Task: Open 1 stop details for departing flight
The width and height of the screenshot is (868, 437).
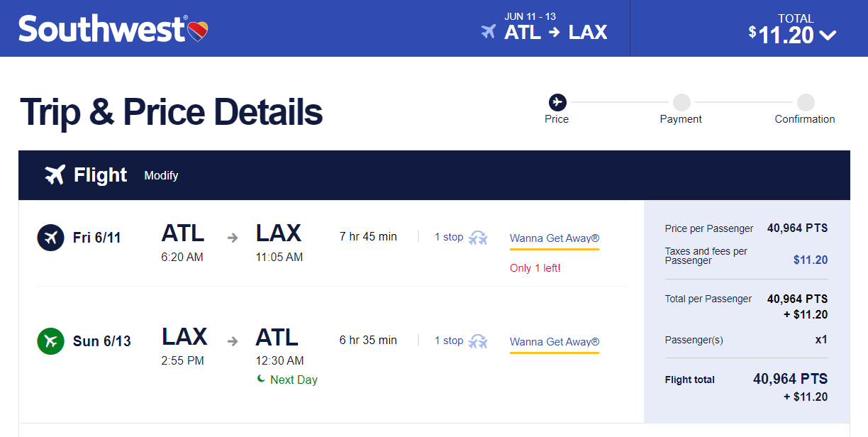Action: (449, 237)
